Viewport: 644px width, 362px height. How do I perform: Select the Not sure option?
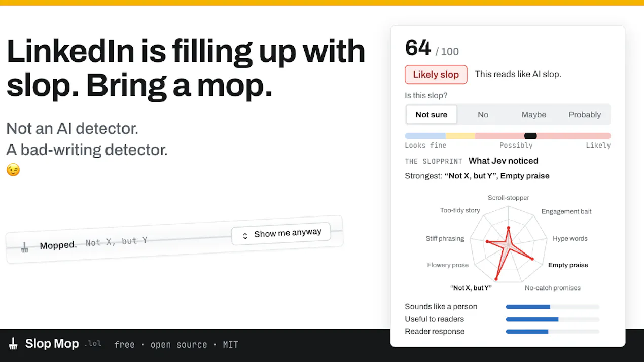tap(432, 115)
